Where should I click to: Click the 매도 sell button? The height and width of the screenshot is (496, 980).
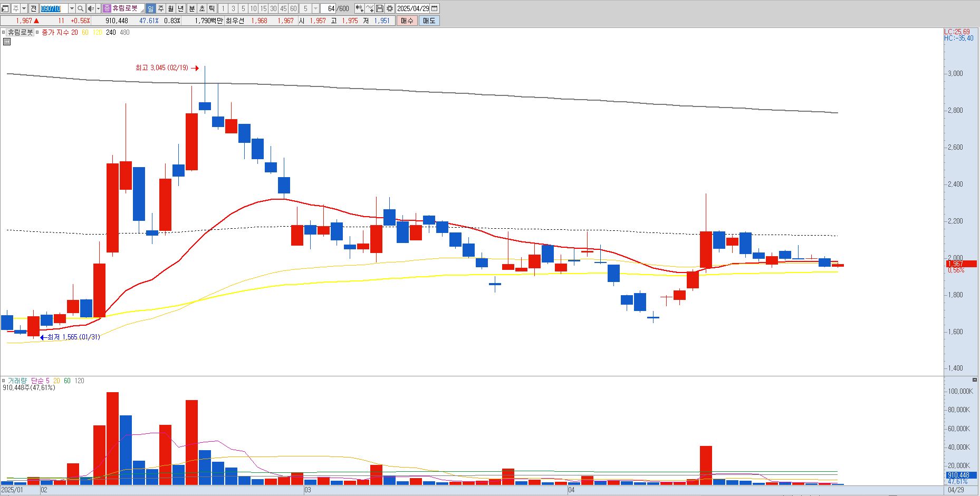click(x=429, y=21)
